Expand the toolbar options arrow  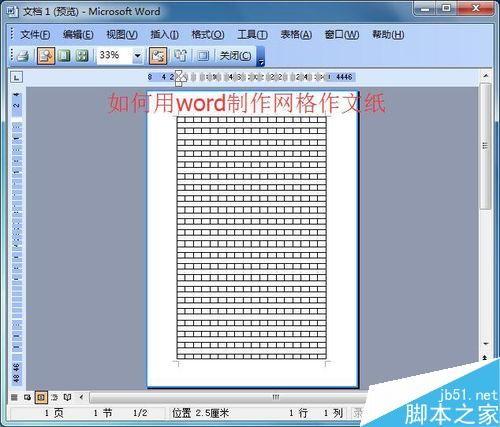click(x=261, y=56)
